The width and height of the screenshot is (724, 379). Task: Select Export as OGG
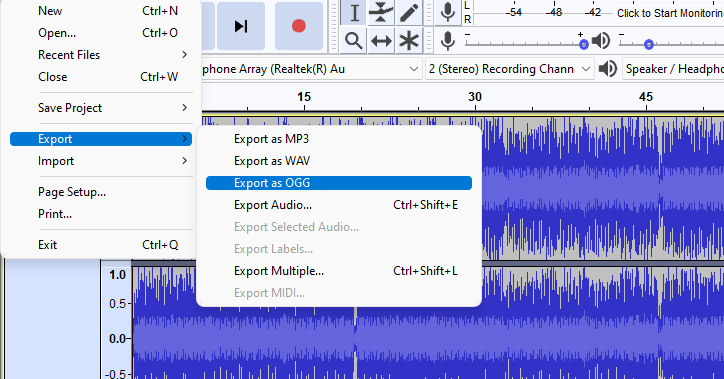339,183
